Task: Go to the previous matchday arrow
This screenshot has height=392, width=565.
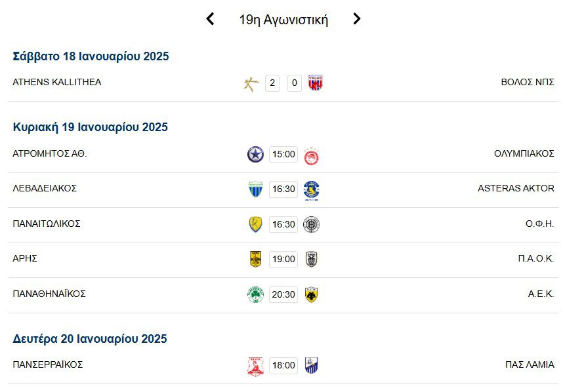Action: (x=210, y=19)
